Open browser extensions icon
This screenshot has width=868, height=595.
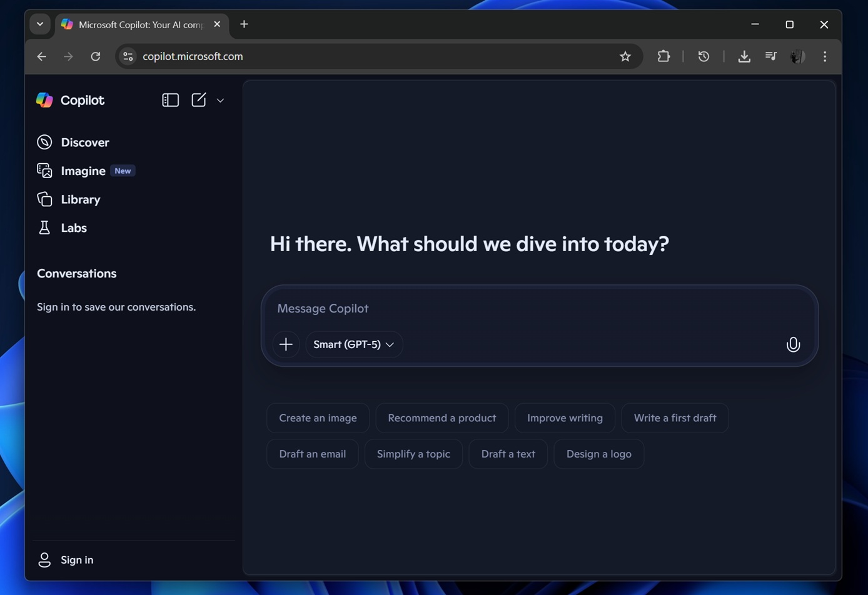pos(663,56)
